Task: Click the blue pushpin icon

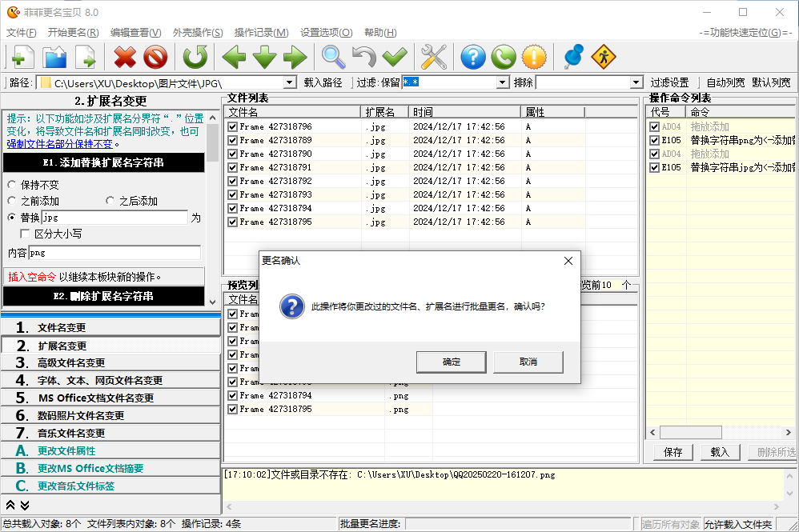Action: [573, 57]
